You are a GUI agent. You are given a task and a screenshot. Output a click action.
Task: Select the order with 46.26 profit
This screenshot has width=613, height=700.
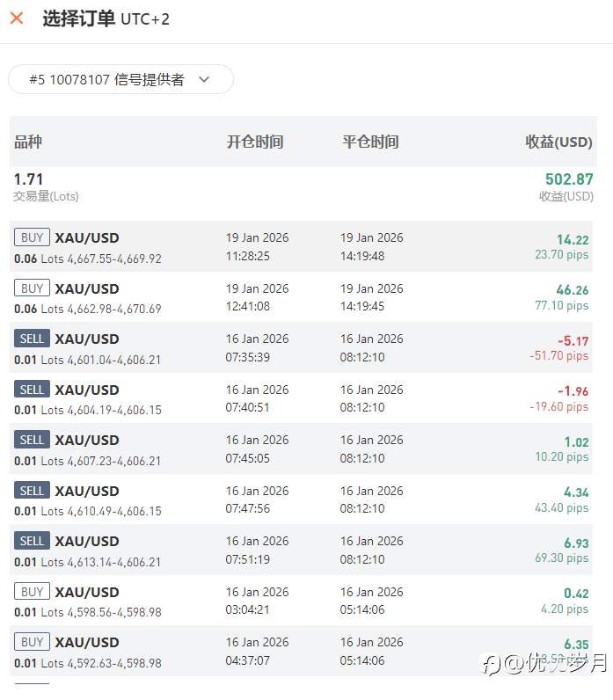click(303, 297)
